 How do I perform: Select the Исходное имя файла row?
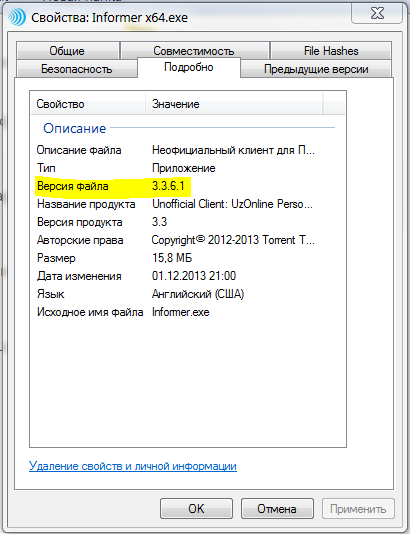click(x=188, y=312)
